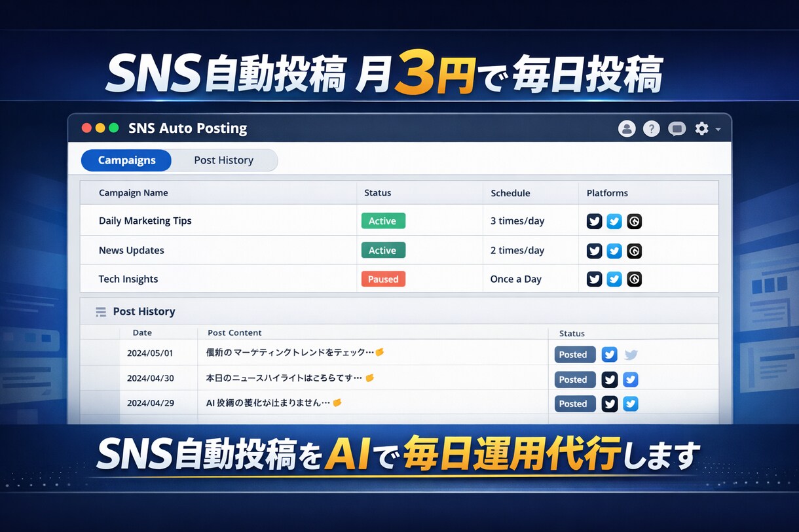This screenshot has height=532, width=799.
Task: Click the 2 times/day schedule cell
Action: click(x=517, y=250)
